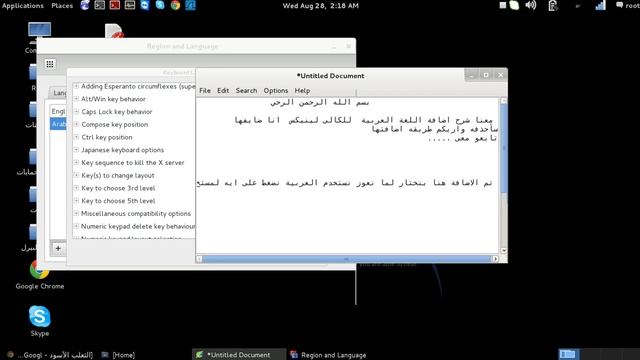Screen dimensions: 640x360
Task: Maximize the Untitled Document window
Action: [486, 75]
